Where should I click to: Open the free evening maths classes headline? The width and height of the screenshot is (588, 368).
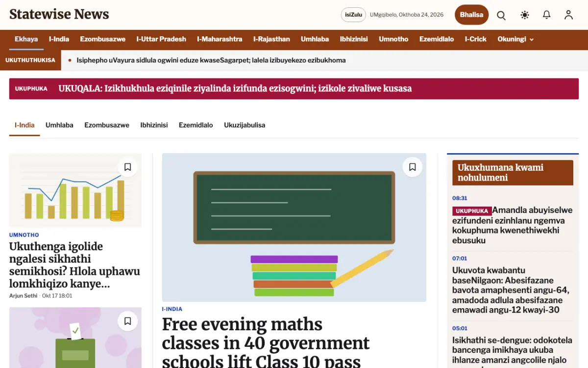click(266, 342)
